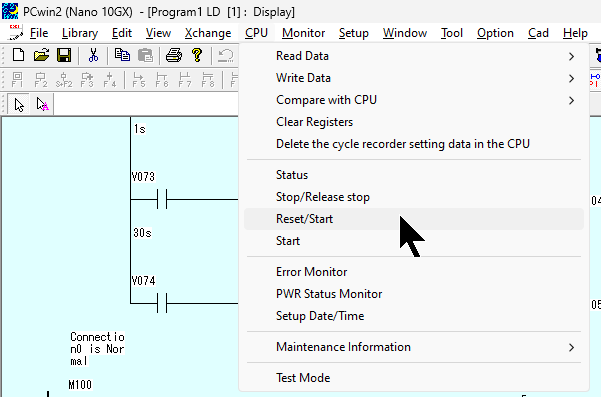The width and height of the screenshot is (601, 397).
Task: Open the Monitor menu
Action: click(x=304, y=33)
